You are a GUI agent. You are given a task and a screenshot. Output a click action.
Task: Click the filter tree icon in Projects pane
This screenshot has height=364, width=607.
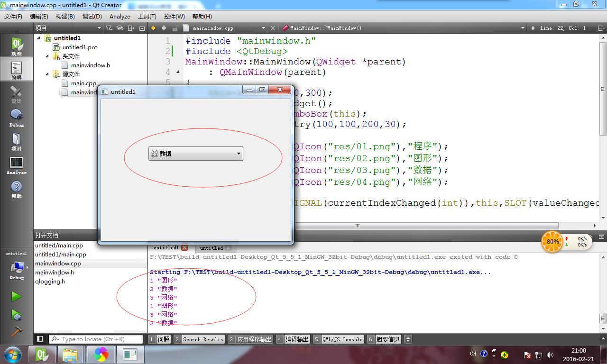tap(109, 28)
